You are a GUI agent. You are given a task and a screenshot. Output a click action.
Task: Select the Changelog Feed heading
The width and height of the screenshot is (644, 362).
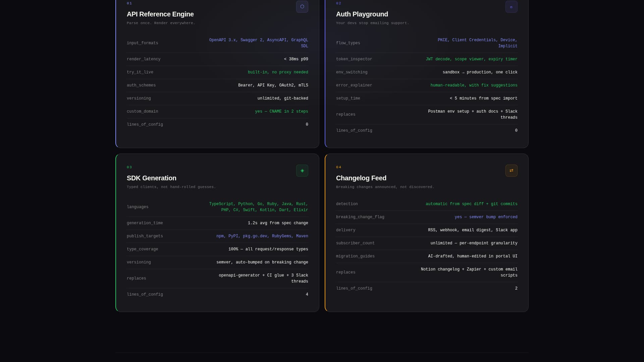[361, 178]
